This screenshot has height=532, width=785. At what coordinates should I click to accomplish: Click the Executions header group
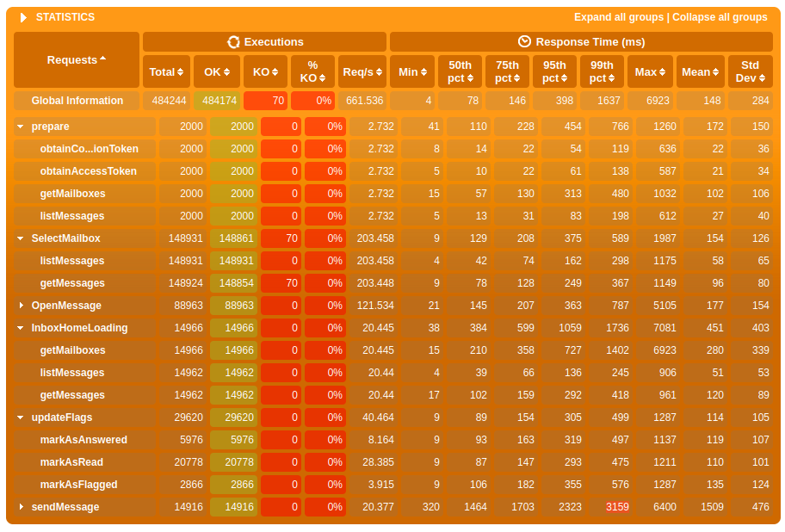click(x=264, y=42)
